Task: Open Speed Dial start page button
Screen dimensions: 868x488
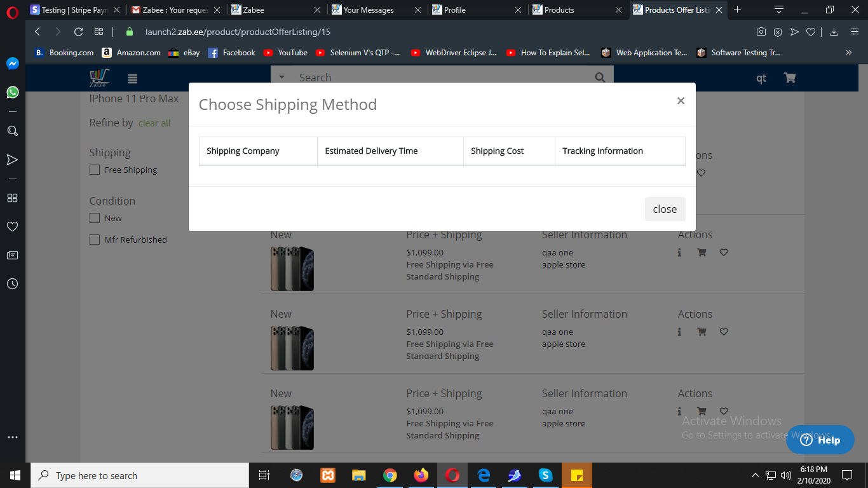Action: [x=98, y=32]
